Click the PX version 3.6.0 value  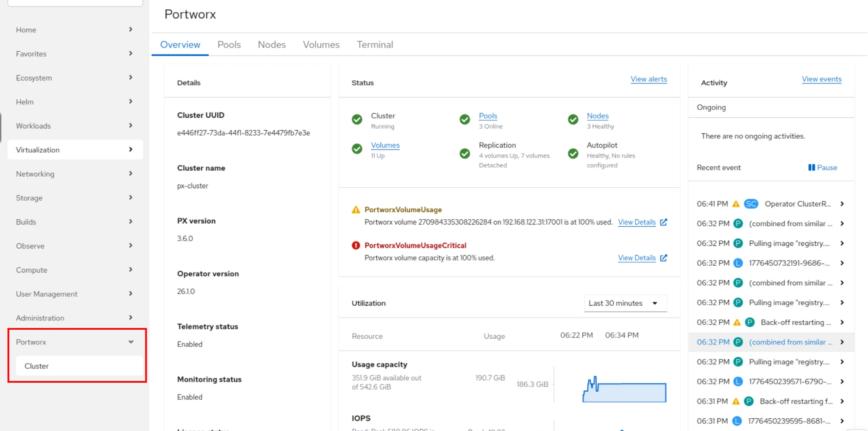point(185,239)
